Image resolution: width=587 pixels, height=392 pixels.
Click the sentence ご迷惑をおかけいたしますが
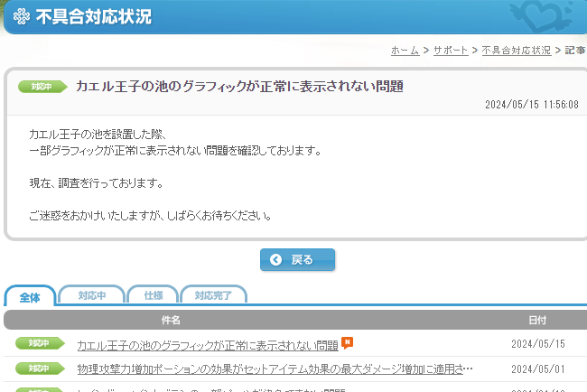pos(151,216)
